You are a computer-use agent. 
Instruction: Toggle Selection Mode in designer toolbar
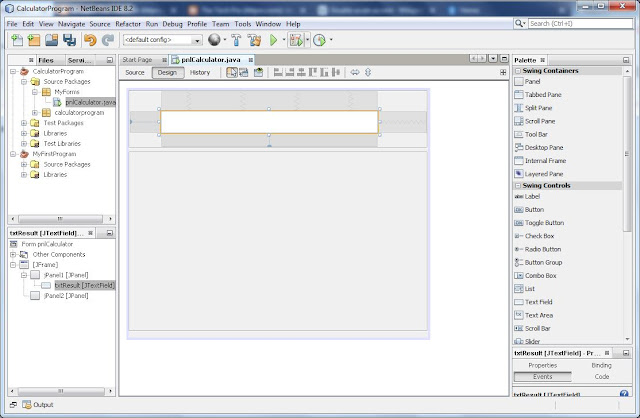[232, 72]
